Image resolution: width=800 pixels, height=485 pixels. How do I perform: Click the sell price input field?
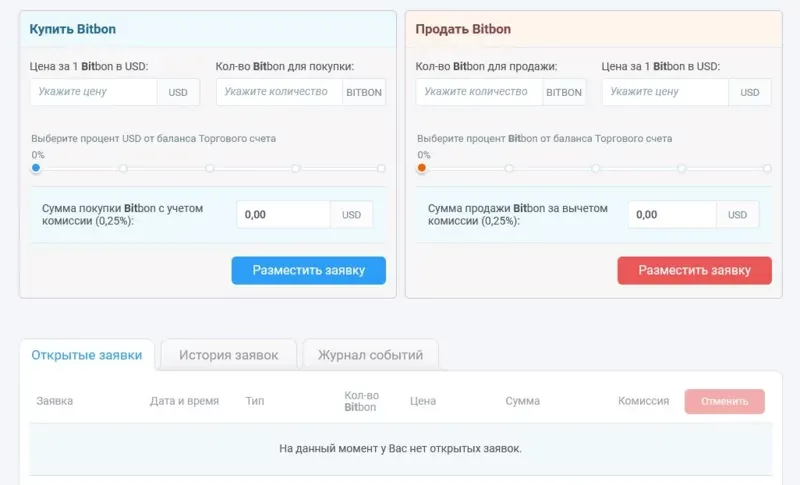click(x=665, y=92)
